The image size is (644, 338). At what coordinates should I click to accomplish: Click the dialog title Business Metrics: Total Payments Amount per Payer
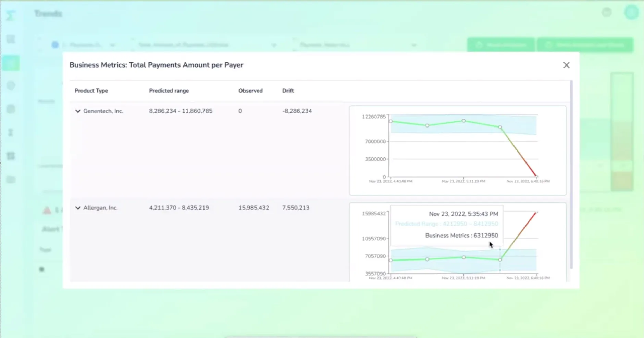(156, 65)
